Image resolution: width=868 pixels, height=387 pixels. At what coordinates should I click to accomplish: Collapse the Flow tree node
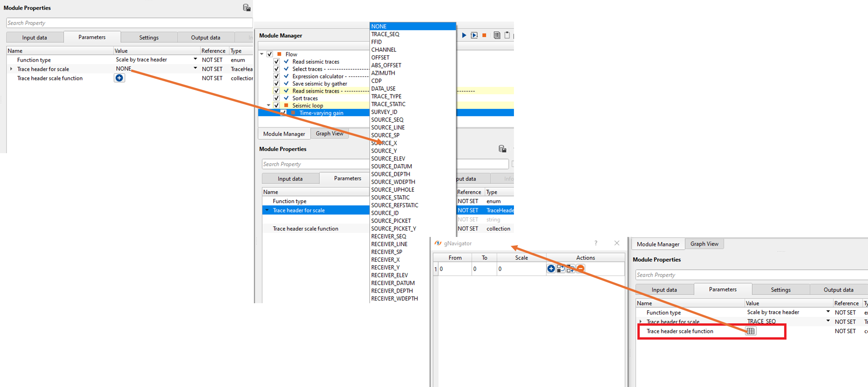click(x=262, y=54)
